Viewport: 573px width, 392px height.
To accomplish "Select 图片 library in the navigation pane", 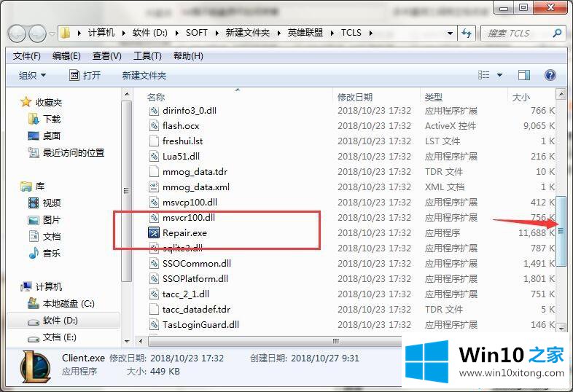I will pos(52,220).
